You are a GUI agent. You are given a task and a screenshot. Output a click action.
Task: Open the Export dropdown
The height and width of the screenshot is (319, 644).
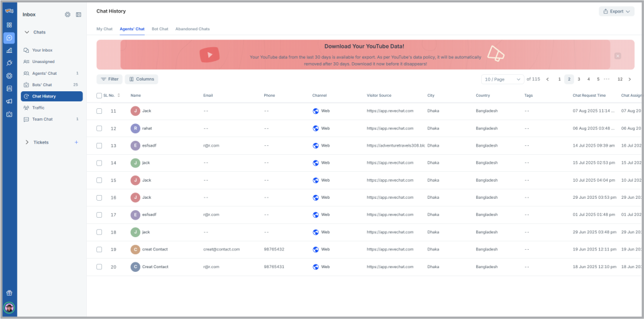coord(616,11)
